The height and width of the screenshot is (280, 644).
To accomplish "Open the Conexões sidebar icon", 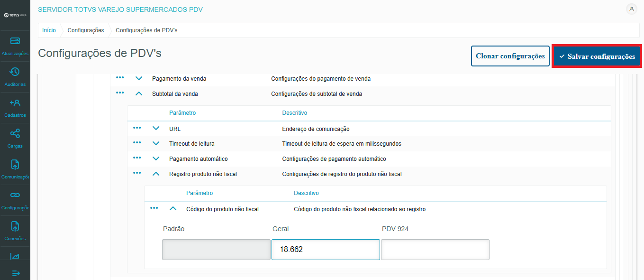I will click(15, 226).
